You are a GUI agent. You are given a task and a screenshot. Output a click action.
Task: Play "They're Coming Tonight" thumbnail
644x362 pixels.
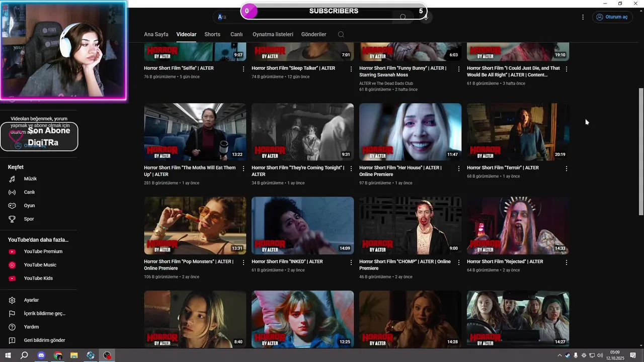[302, 132]
